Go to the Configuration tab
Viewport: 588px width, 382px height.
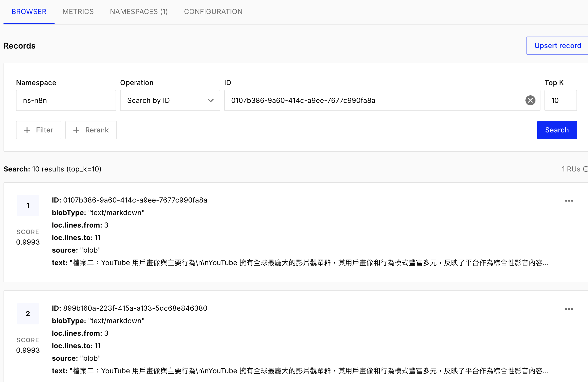tap(213, 12)
